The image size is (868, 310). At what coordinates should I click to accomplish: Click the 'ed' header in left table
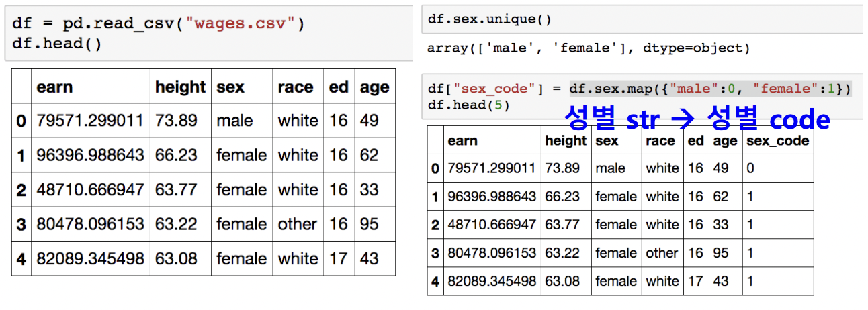point(339,87)
